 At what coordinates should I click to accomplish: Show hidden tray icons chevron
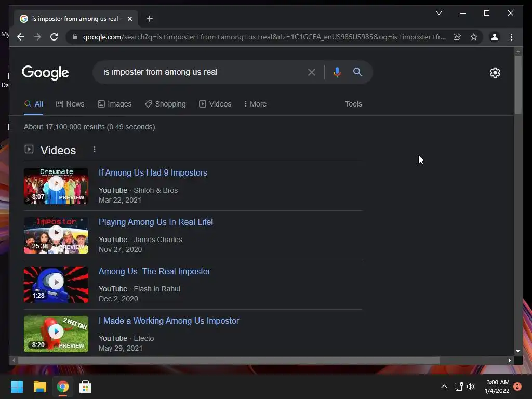[x=444, y=387]
